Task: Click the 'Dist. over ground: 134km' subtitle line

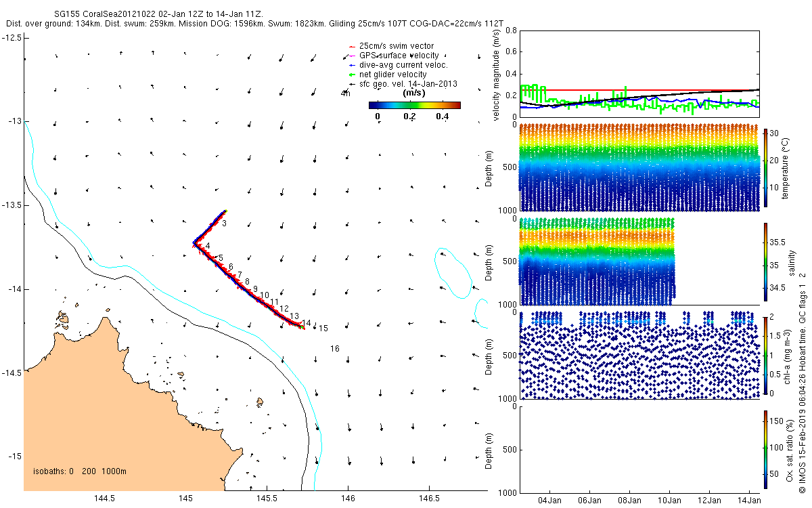Action: pos(254,24)
